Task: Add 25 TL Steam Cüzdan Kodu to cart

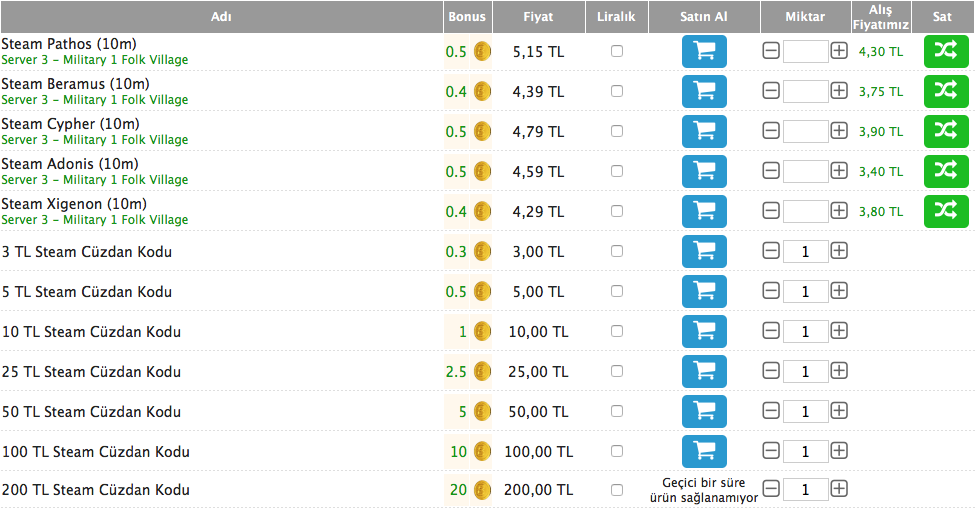Action: pos(704,372)
